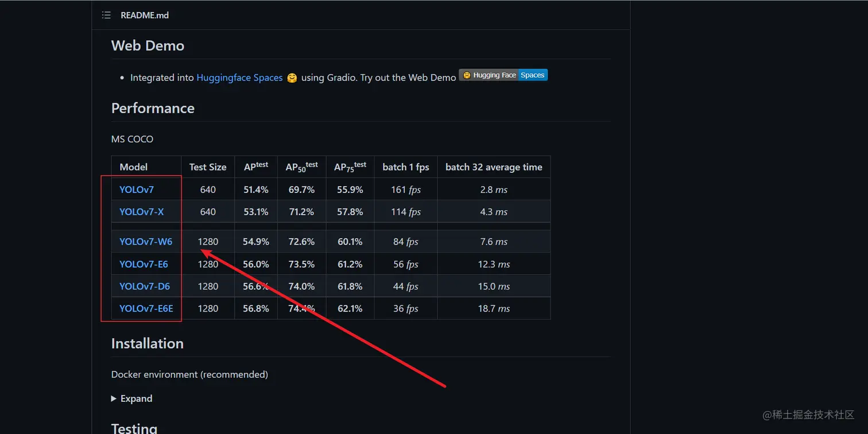This screenshot has width=868, height=434.
Task: Click the 36 fps cell
Action: tap(406, 308)
